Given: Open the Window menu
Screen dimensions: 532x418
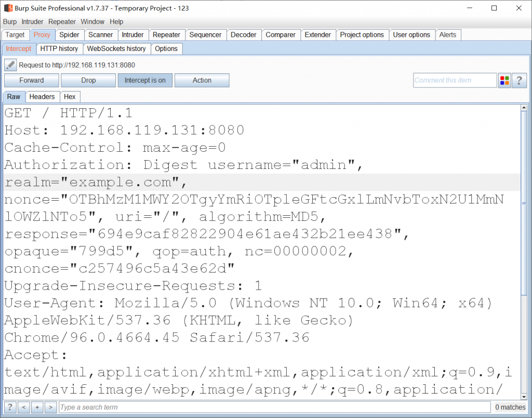Looking at the screenshot, I should click(x=92, y=22).
